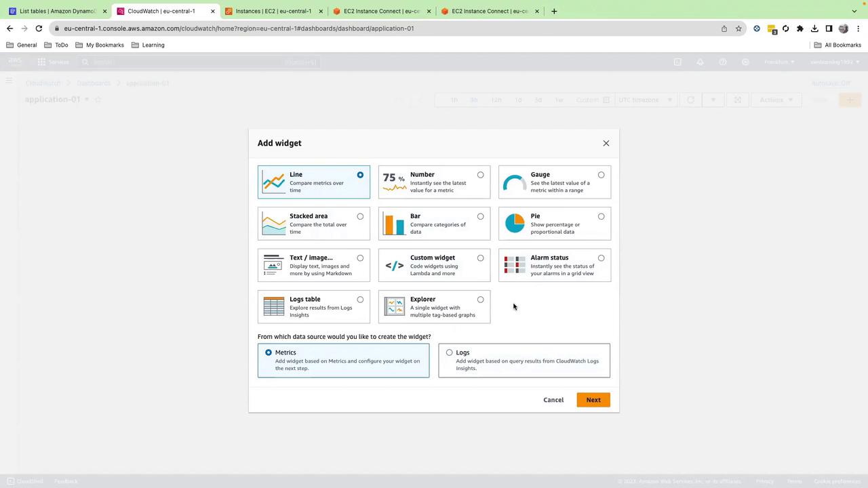Close the Add widget dialog with X
Screen dimensions: 868x488
[606, 143]
